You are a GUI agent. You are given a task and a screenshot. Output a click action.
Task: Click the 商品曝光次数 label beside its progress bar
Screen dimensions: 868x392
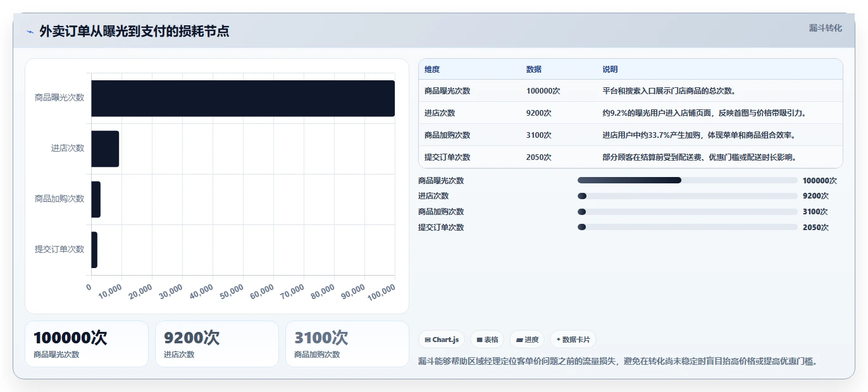coord(441,181)
